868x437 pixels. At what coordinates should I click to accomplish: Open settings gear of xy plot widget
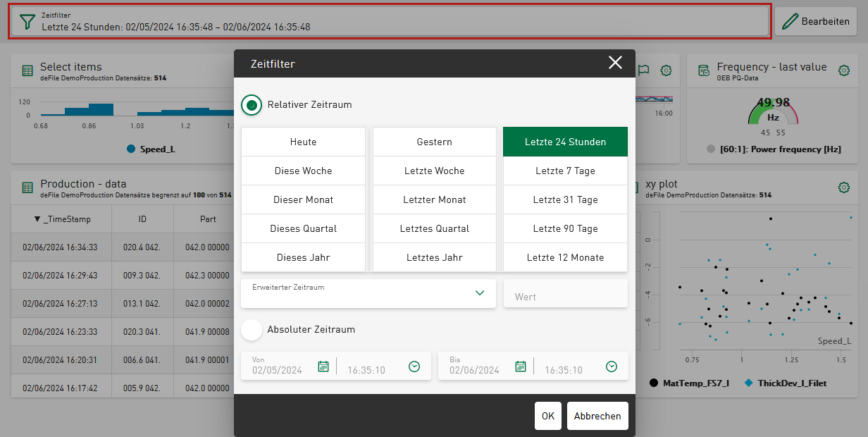tap(843, 187)
